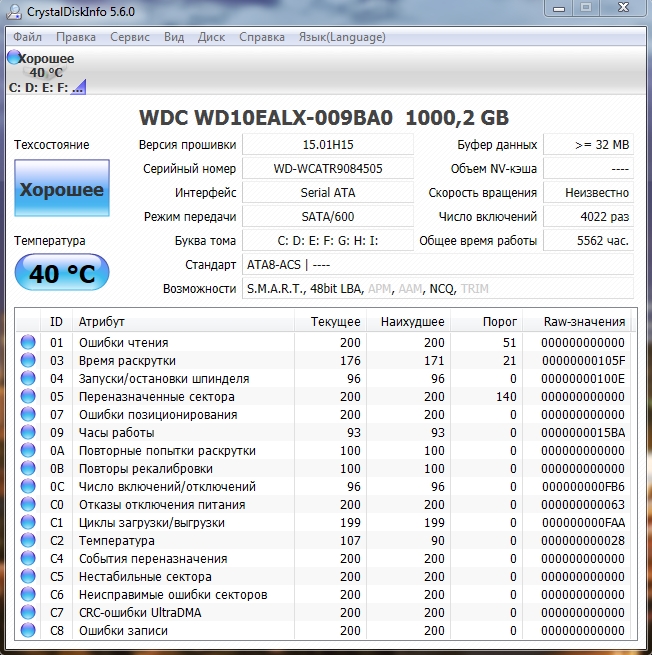The height and width of the screenshot is (655, 652).
Task: Click raw value 00000000FB6
Action: click(x=583, y=486)
